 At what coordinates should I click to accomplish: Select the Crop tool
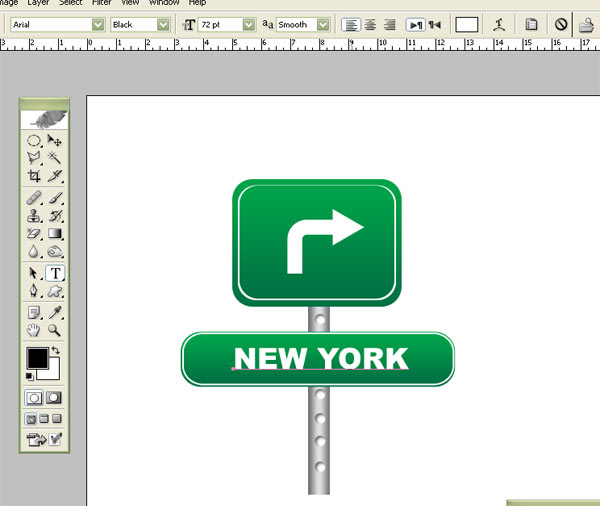pyautogui.click(x=34, y=175)
